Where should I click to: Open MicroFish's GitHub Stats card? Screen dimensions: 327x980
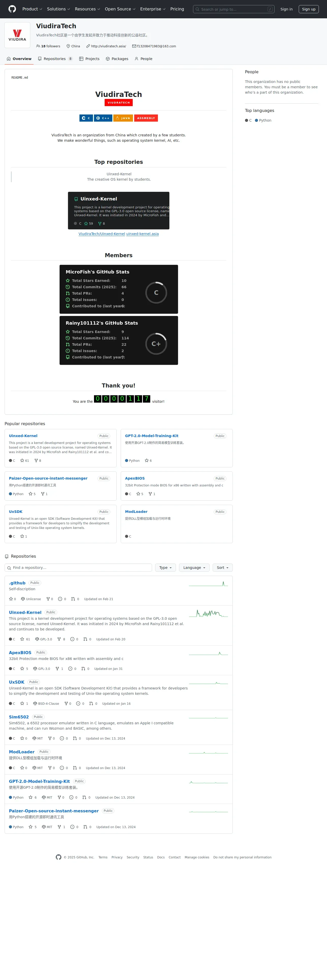pos(119,289)
